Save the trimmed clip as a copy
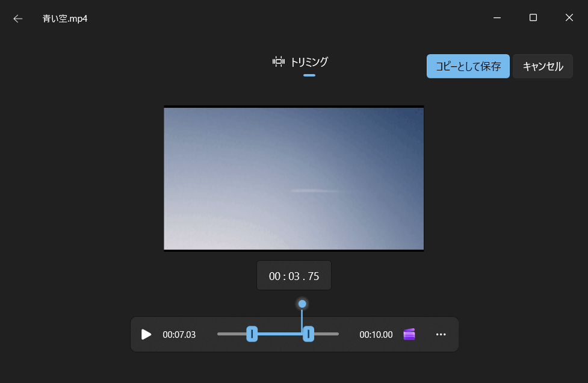This screenshot has width=588, height=383. 468,66
